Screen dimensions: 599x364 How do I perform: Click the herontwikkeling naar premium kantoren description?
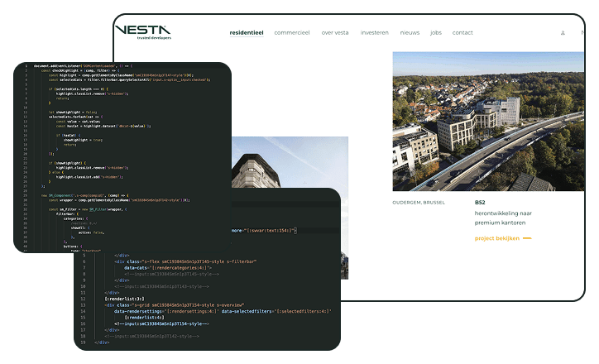(x=503, y=218)
